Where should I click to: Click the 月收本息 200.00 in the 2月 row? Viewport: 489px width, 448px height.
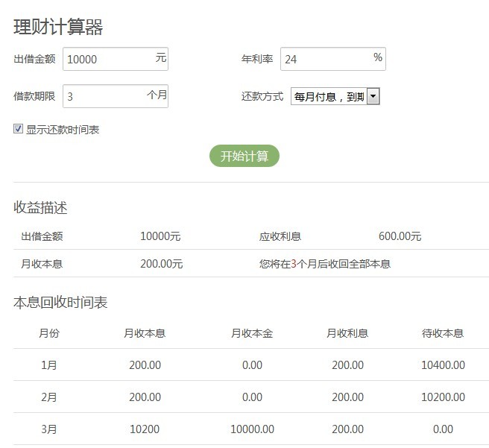coord(145,397)
